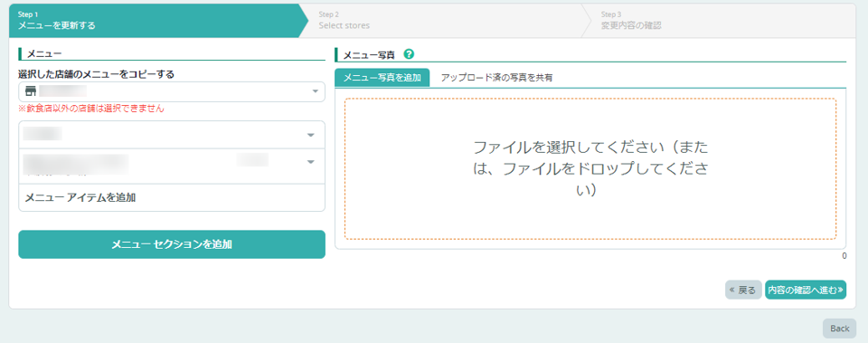Select the メニュー写真を追加 tab

click(382, 78)
